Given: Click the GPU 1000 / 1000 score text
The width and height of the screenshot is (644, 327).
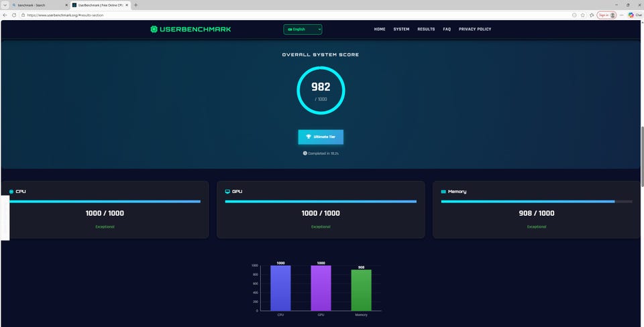Looking at the screenshot, I should pyautogui.click(x=321, y=213).
